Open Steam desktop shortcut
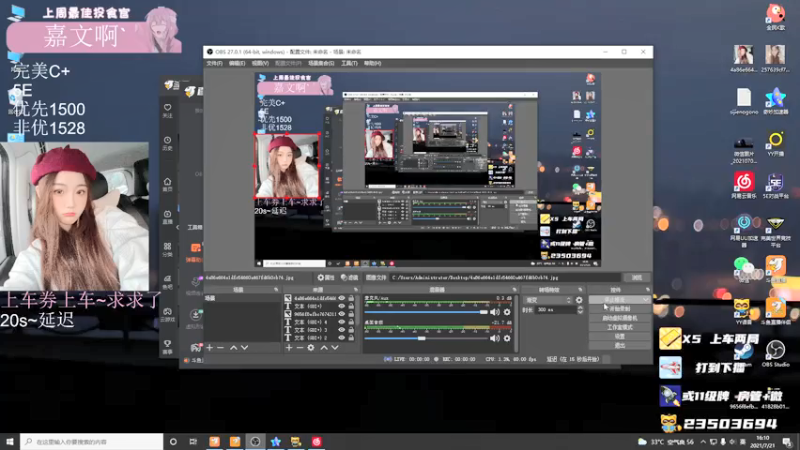 coord(744,354)
